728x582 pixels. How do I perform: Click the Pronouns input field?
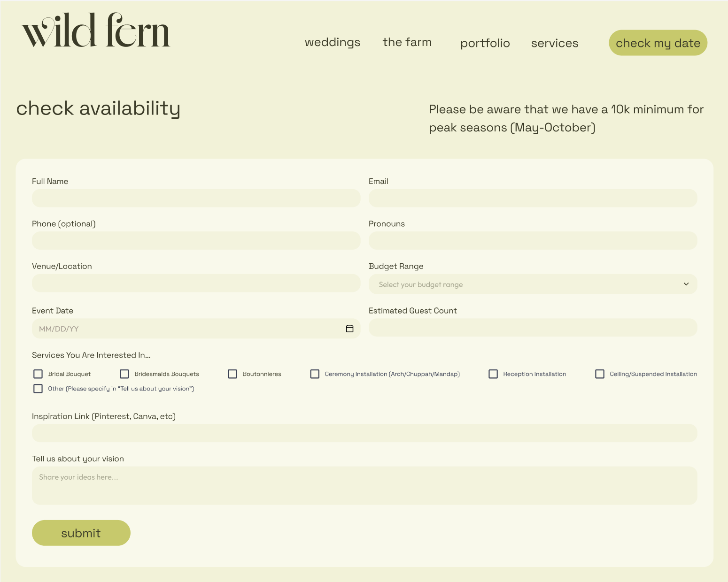coord(533,240)
